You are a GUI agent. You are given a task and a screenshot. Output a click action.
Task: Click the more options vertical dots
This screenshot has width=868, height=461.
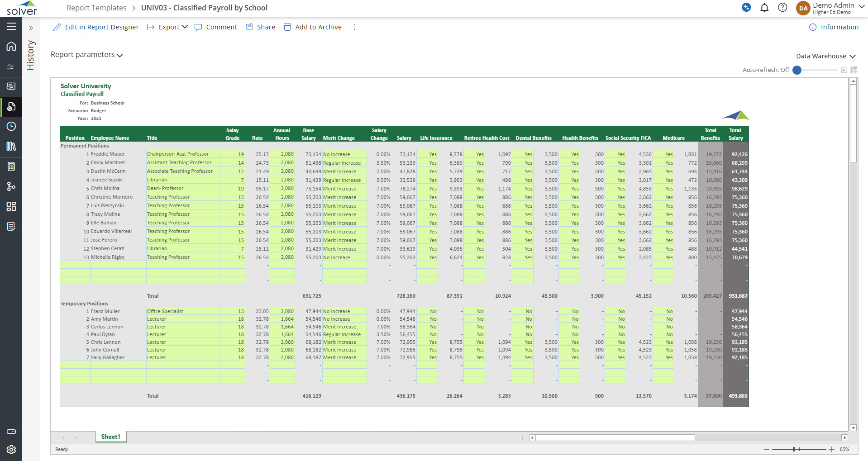(354, 27)
